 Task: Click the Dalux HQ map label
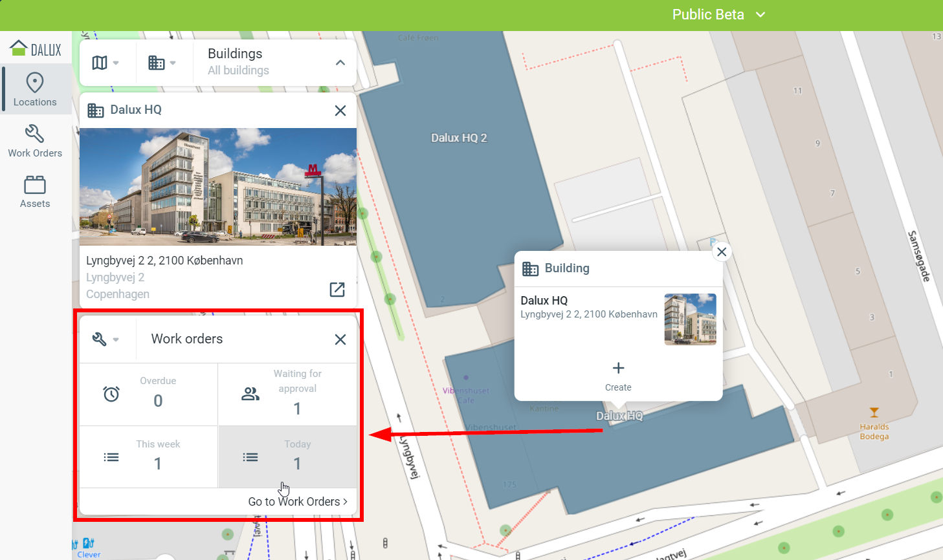(x=619, y=416)
